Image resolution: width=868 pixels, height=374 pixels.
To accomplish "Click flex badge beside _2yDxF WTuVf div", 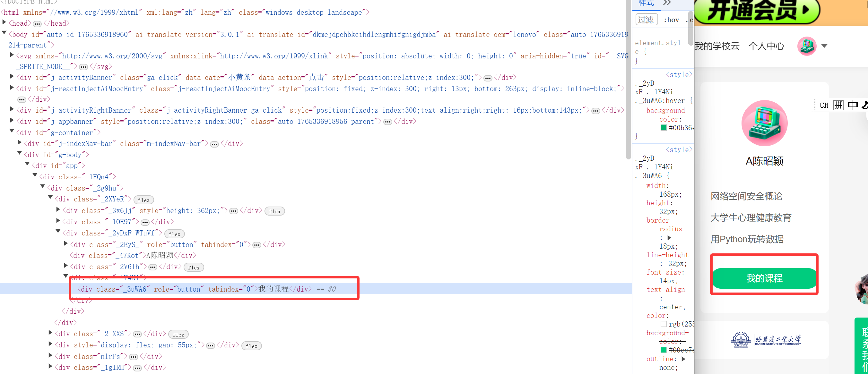I will (174, 234).
